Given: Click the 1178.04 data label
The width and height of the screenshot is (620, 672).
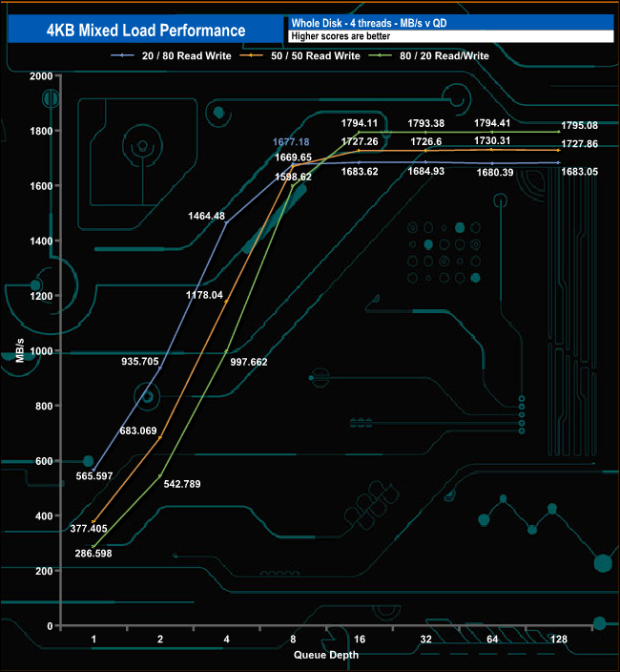Looking at the screenshot, I should click(x=203, y=295).
